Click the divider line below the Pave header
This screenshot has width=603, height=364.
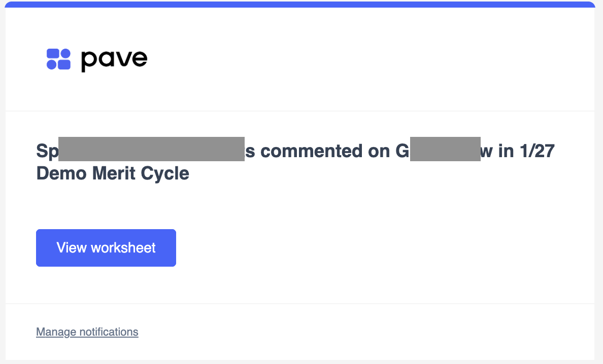[x=300, y=111]
